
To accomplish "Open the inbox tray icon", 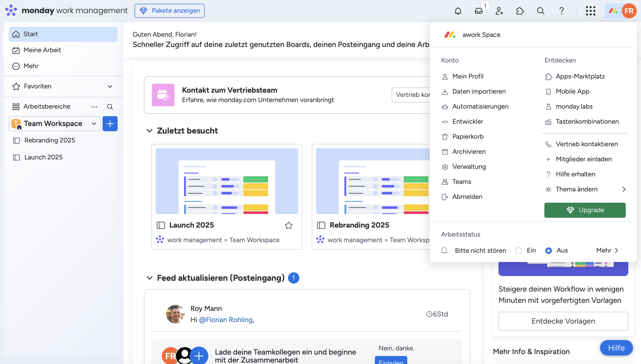I will tap(479, 11).
